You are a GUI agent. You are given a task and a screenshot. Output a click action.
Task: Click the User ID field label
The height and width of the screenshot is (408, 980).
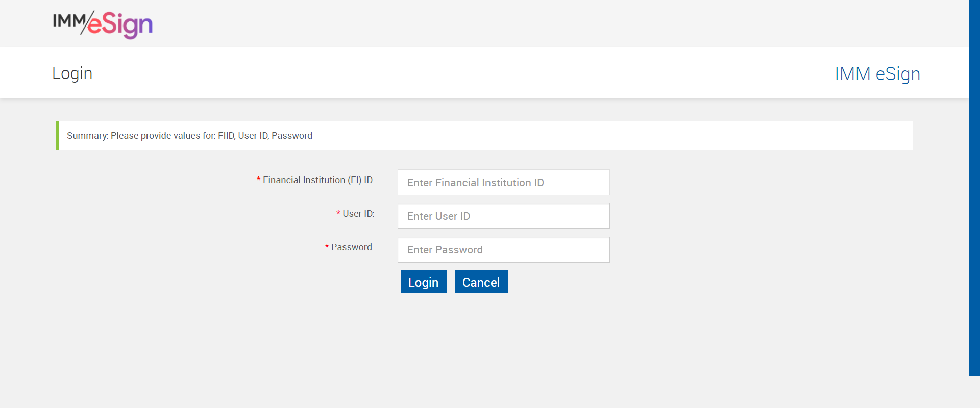358,214
